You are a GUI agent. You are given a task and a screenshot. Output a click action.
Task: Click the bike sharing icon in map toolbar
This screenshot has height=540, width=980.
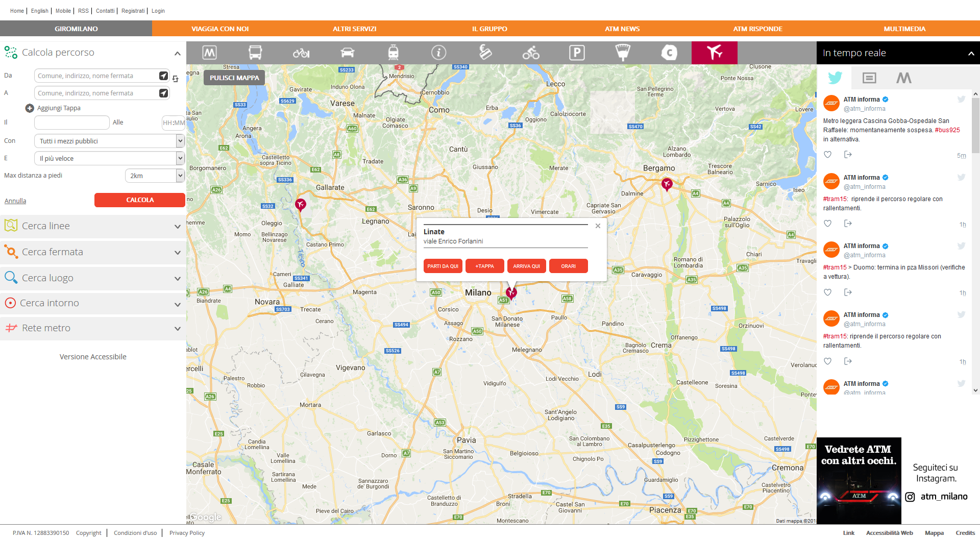531,53
